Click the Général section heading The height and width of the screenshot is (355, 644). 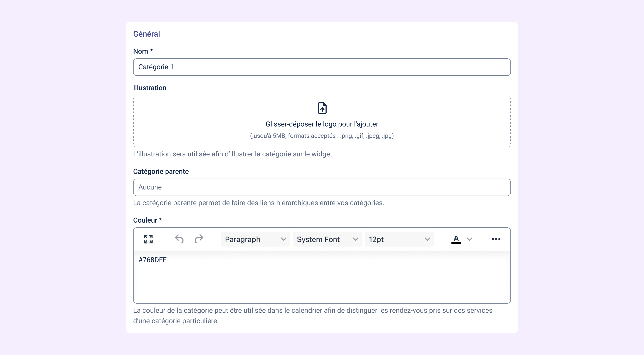(x=146, y=34)
